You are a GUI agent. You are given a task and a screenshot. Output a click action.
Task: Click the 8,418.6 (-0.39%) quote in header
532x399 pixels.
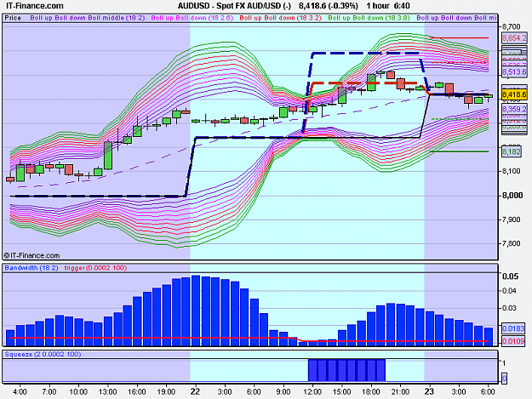pyautogui.click(x=328, y=6)
